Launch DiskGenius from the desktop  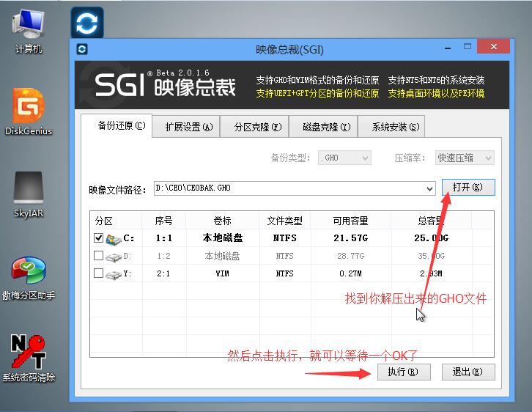click(29, 112)
